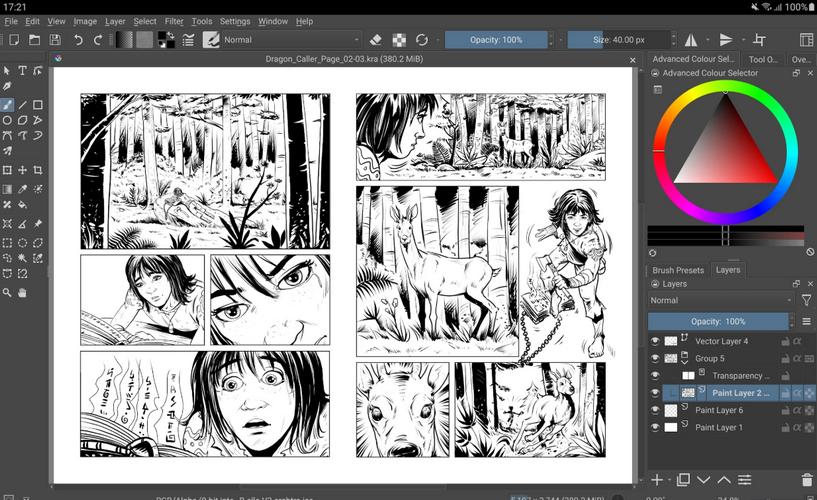The height and width of the screenshot is (500, 817).
Task: Open the brush blending mode Normal dropdown
Action: click(x=285, y=40)
